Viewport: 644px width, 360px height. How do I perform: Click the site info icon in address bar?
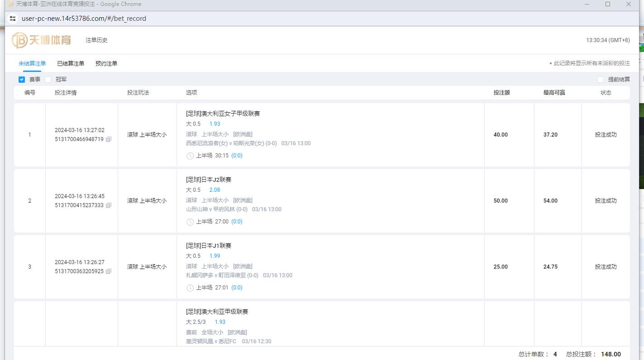(x=13, y=19)
